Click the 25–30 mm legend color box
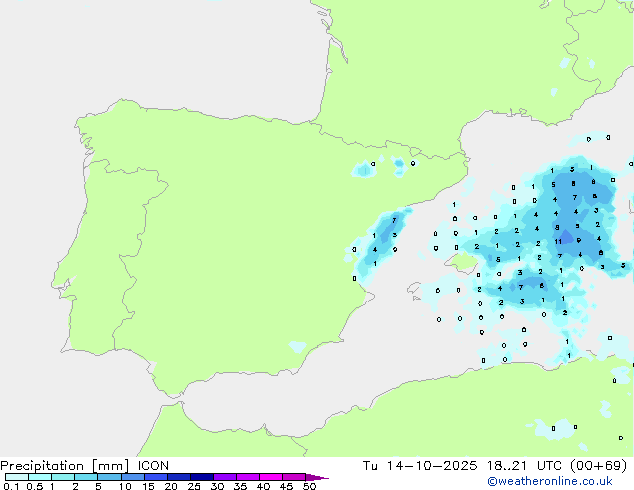The width and height of the screenshot is (634, 490). pyautogui.click(x=202, y=477)
